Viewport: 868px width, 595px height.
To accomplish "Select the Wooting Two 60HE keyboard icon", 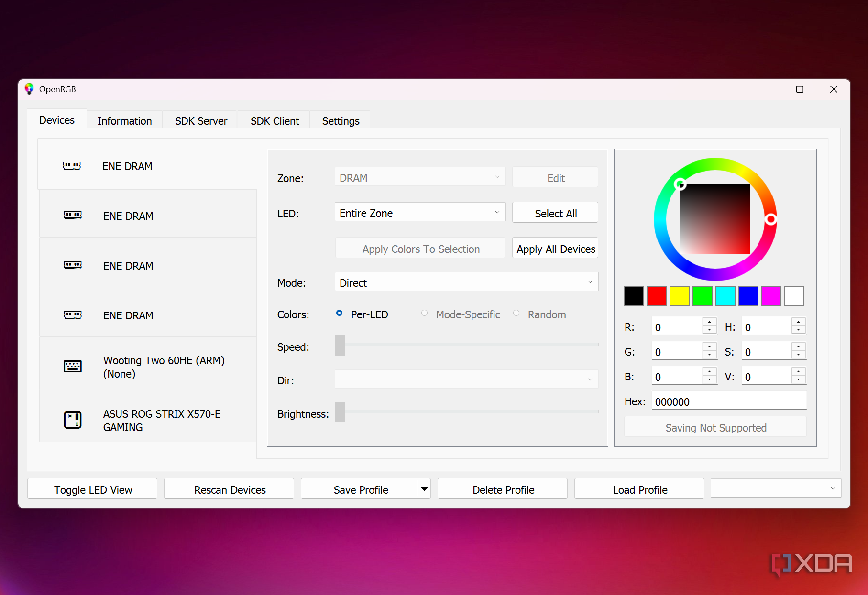I will (x=73, y=367).
